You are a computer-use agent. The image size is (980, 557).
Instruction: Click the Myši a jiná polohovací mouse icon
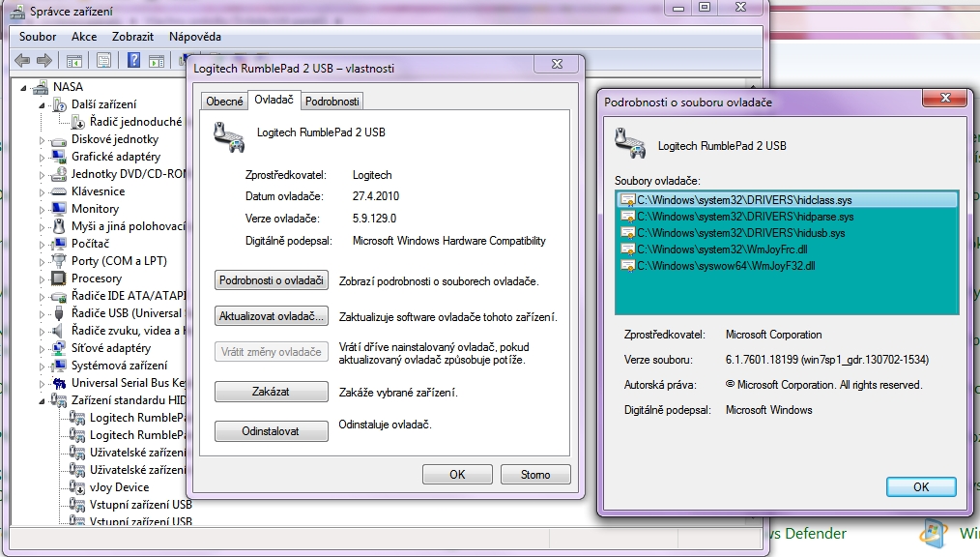(x=59, y=225)
